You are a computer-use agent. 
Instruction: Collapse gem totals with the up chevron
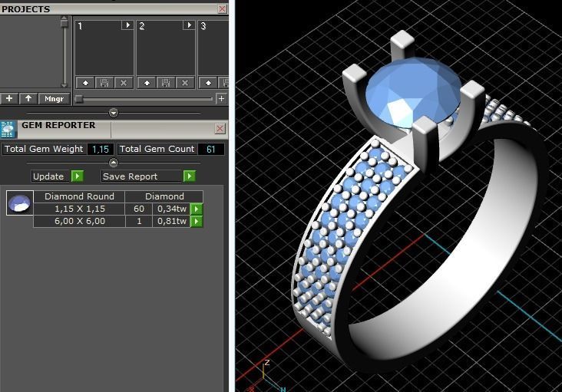point(114,163)
